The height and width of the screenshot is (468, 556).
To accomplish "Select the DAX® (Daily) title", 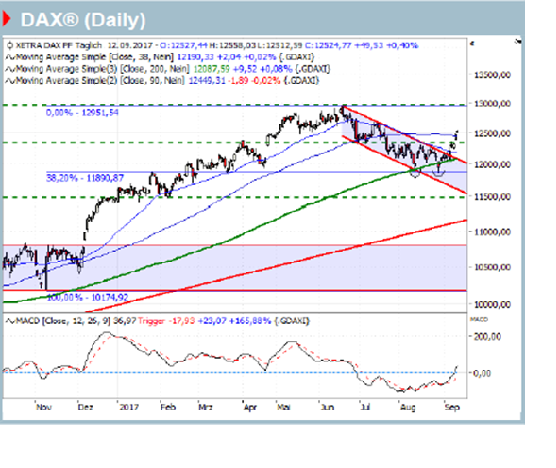I will pos(83,20).
